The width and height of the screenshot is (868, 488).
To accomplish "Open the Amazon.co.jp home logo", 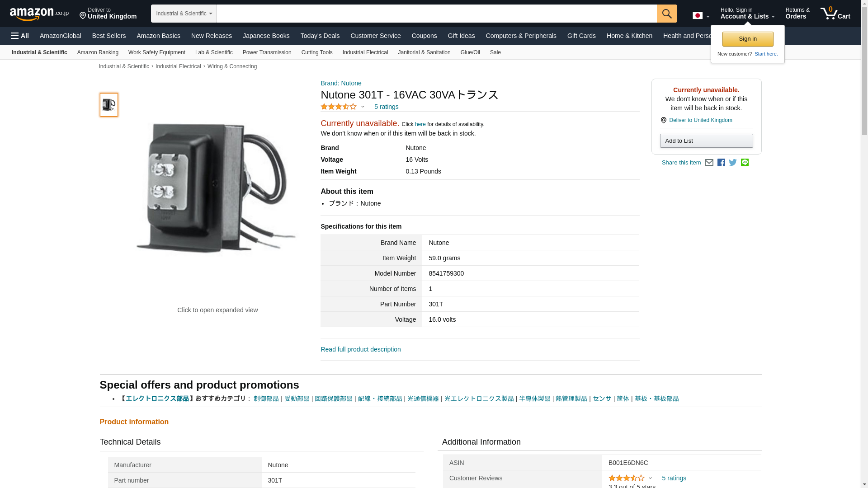I will pos(39,14).
